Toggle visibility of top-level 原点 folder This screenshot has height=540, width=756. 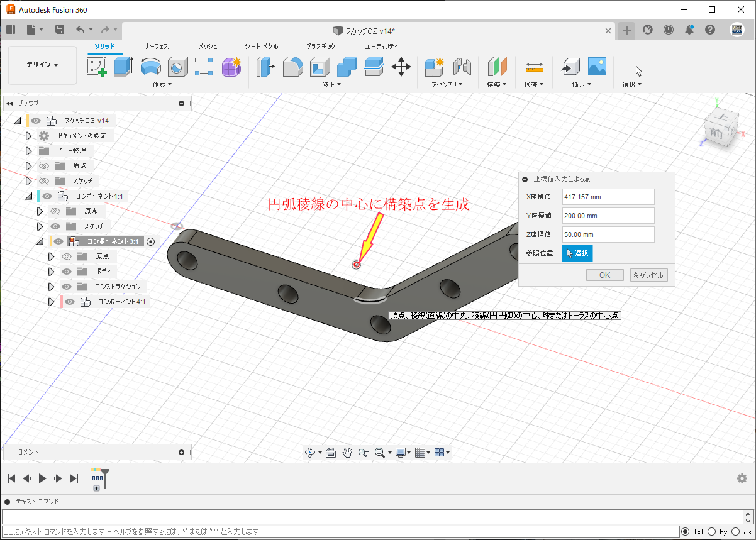[44, 166]
